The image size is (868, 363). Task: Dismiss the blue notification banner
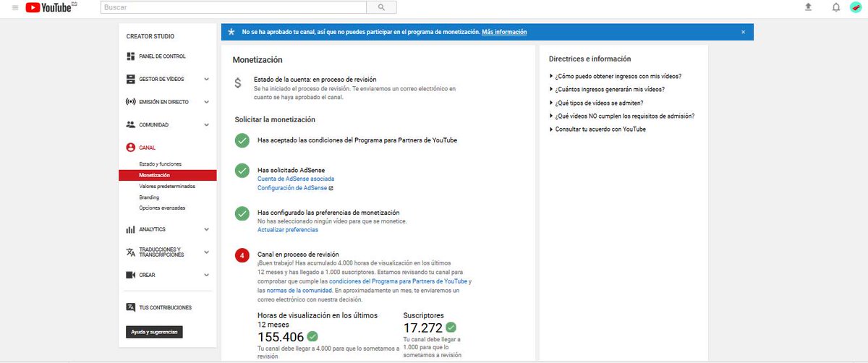[743, 32]
